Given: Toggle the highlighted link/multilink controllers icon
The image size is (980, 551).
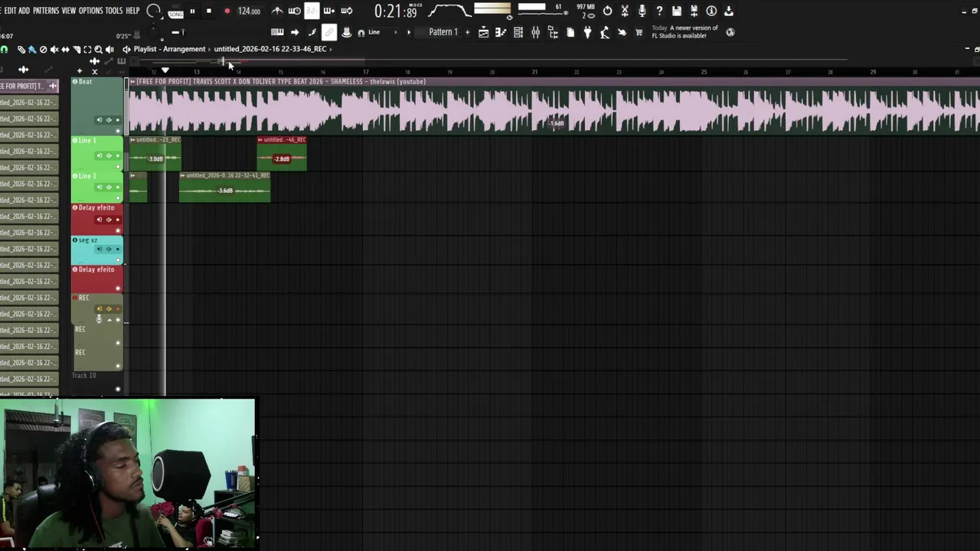Looking at the screenshot, I should 329,32.
